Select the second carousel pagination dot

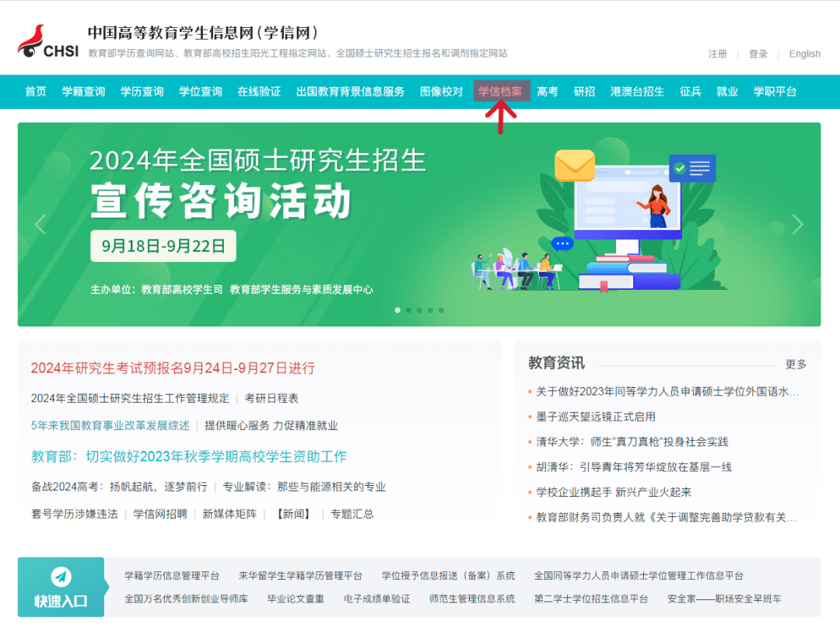(410, 309)
